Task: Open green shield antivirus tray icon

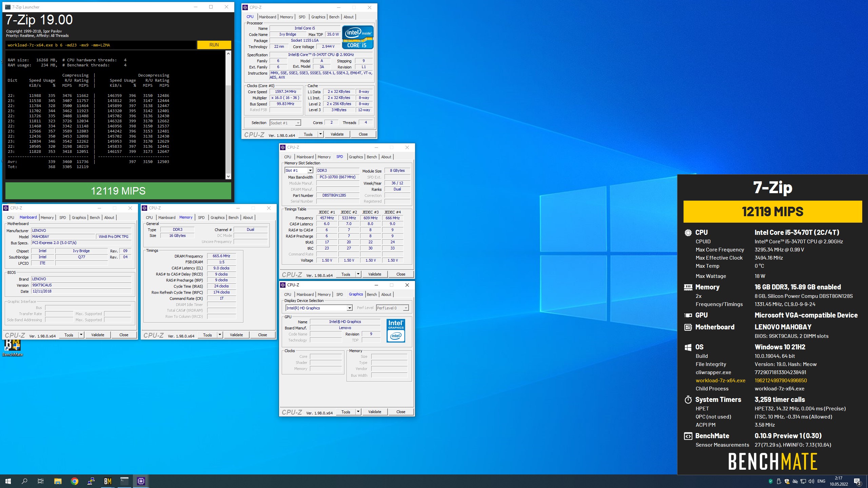Action: point(770,481)
